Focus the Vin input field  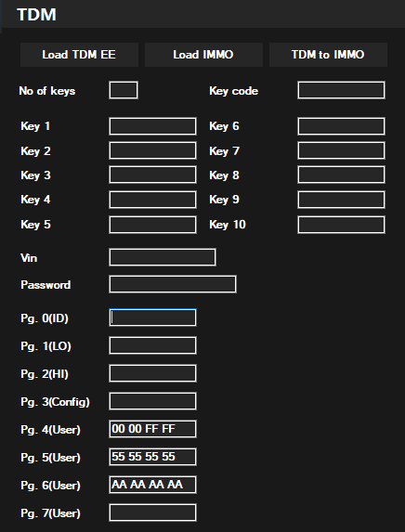point(163,257)
